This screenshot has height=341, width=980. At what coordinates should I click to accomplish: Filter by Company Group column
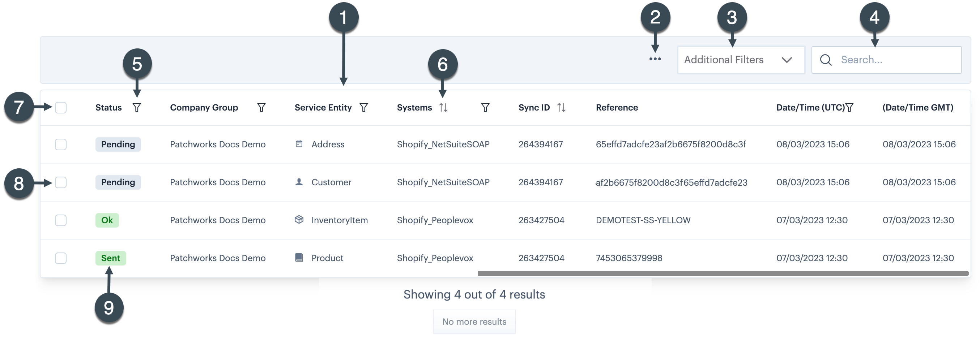point(261,108)
